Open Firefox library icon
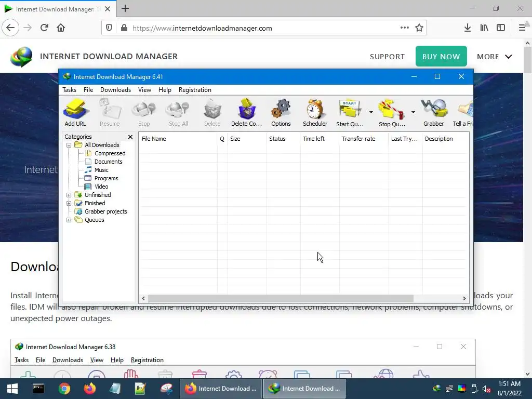Image resolution: width=532 pixels, height=399 pixels. [x=484, y=28]
